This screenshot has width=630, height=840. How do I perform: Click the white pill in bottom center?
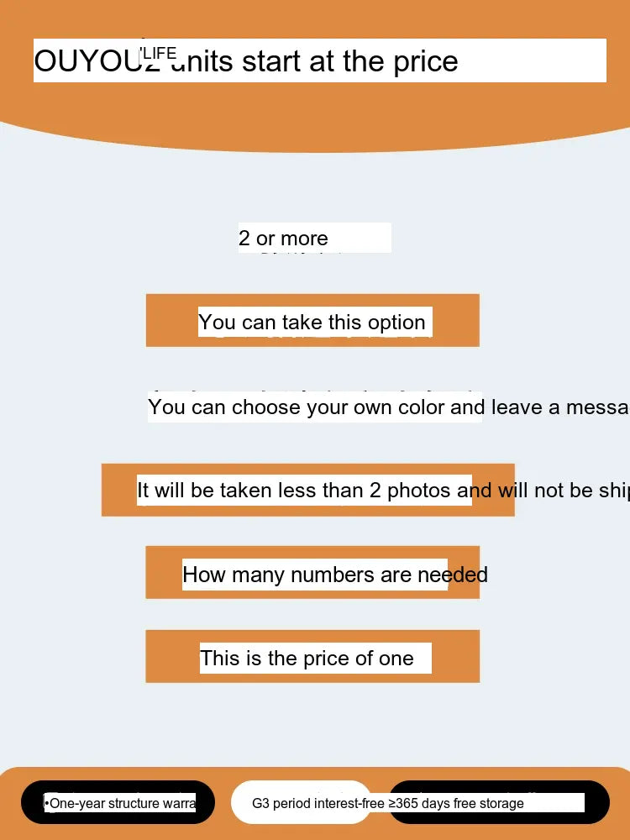tap(301, 802)
